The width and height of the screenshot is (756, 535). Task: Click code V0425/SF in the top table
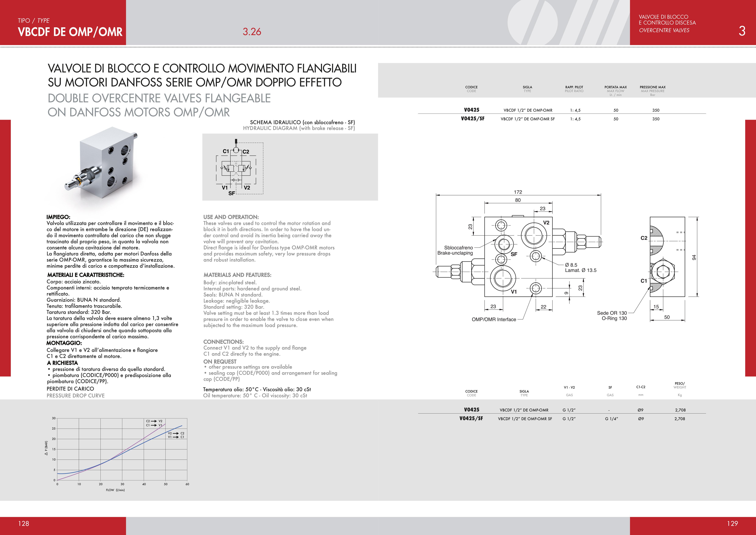(473, 119)
